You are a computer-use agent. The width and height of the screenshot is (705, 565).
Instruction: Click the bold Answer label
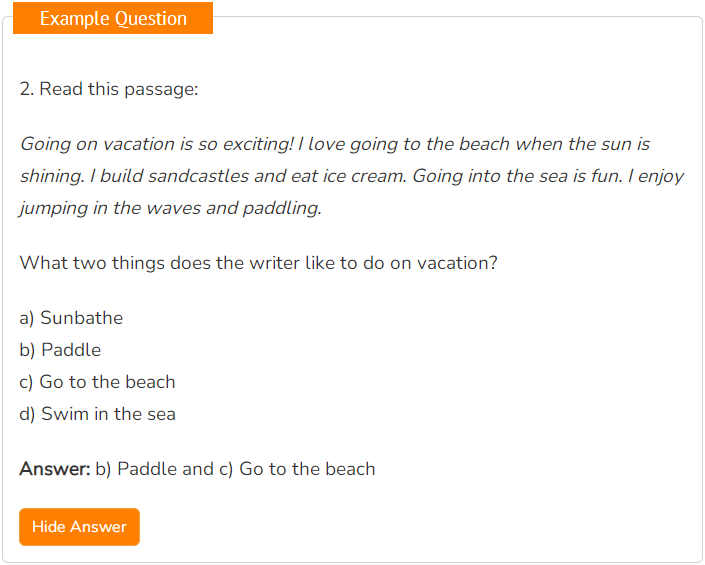pyautogui.click(x=55, y=469)
